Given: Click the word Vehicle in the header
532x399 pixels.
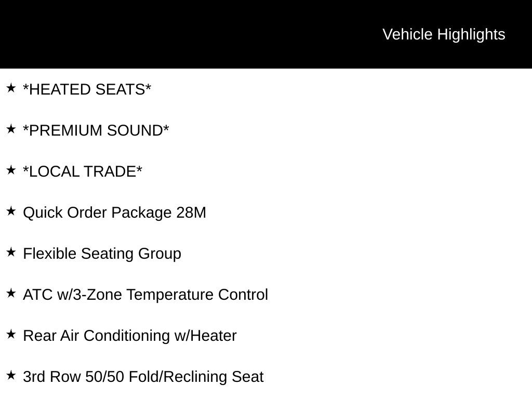Looking at the screenshot, I should coord(407,34).
